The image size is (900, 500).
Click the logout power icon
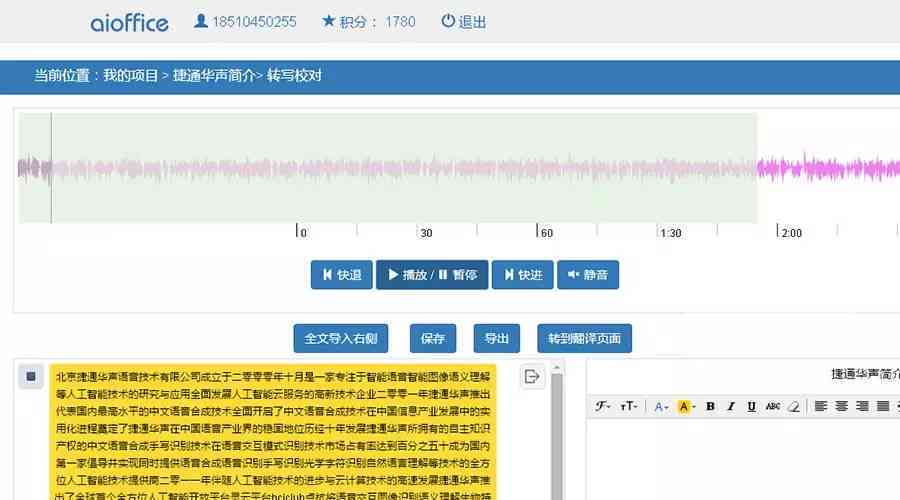448,21
